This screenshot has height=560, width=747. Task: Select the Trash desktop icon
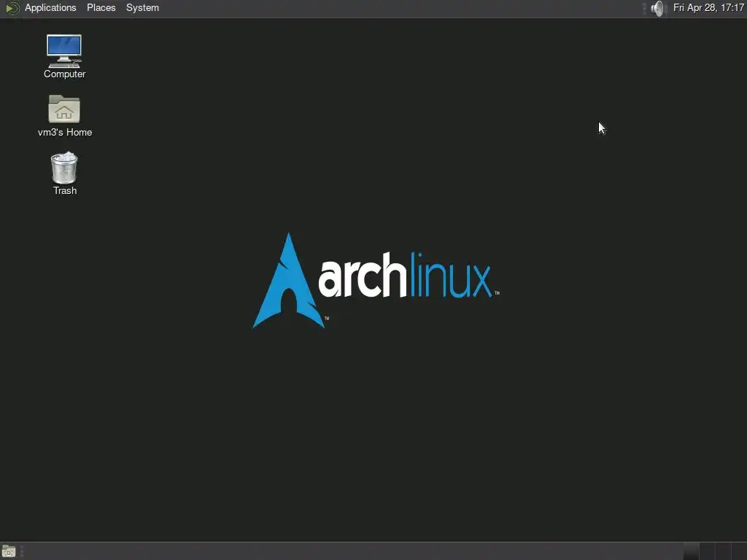(64, 174)
